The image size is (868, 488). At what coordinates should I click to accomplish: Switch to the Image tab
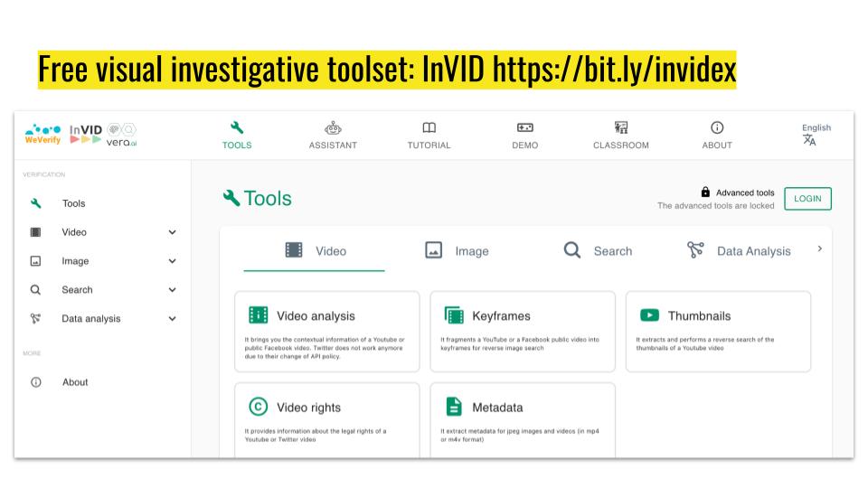tap(457, 251)
